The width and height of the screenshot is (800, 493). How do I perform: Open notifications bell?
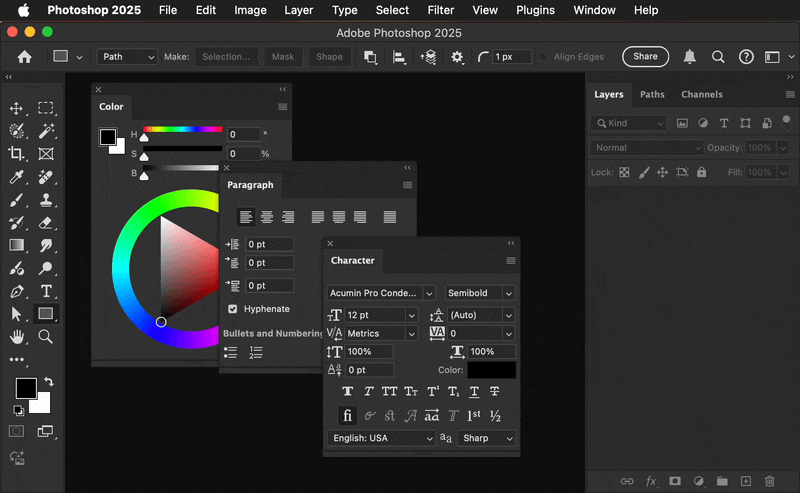tap(690, 57)
